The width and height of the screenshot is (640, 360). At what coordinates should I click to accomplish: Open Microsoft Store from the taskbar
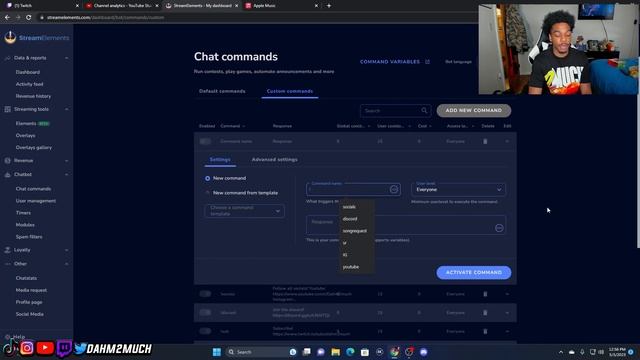[x=365, y=352]
